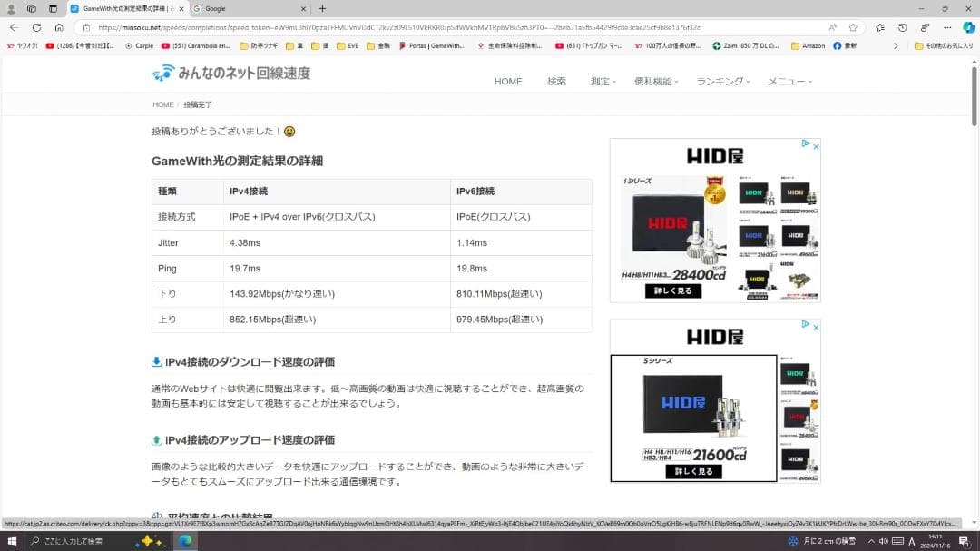Open Copilot in the Edge toolbar
Image resolution: width=980 pixels, height=551 pixels.
(968, 27)
